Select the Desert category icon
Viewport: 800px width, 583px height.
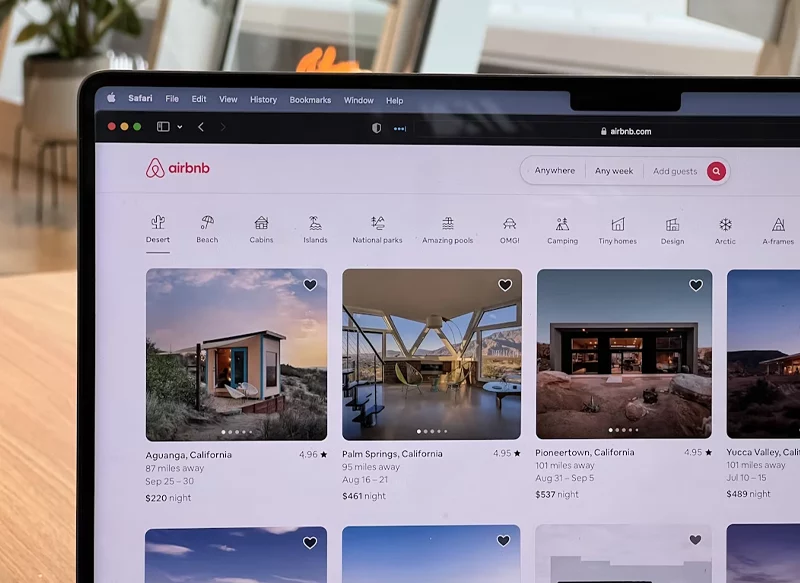click(x=157, y=223)
